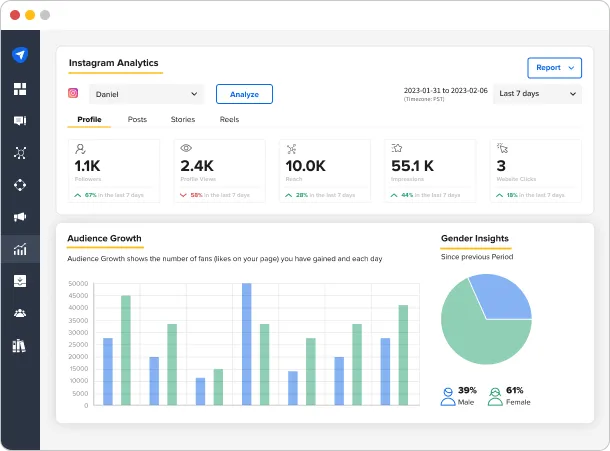Click the download inbox sidebar icon

pyautogui.click(x=20, y=281)
